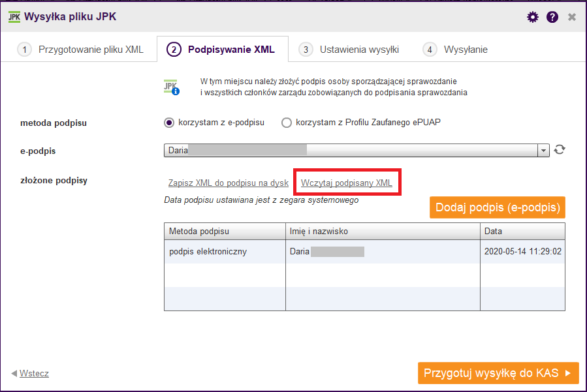Click the Metoda podpisu column header
Viewport: 587px width, 392px height.
(225, 231)
